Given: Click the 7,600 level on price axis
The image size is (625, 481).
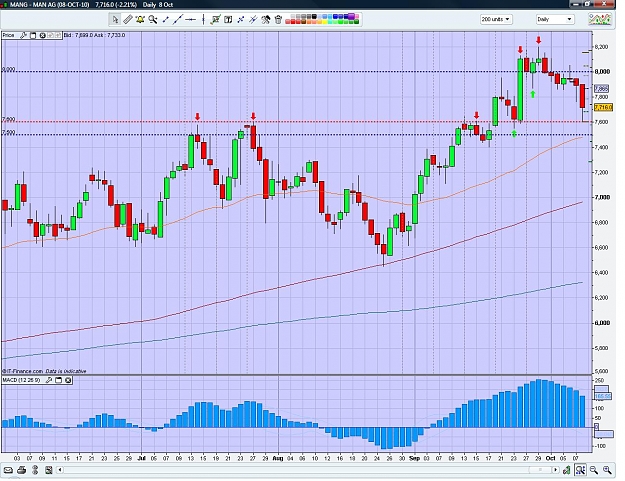Looking at the screenshot, I should pos(602,122).
